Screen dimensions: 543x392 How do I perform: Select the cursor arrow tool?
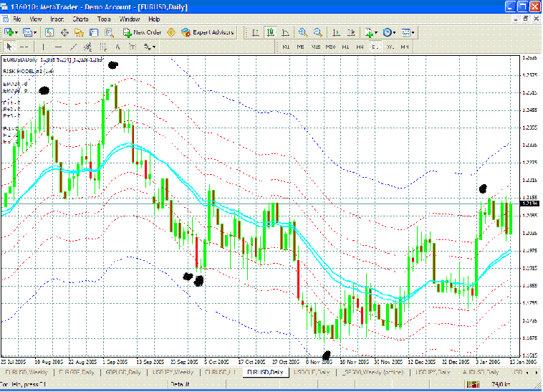tap(9, 47)
